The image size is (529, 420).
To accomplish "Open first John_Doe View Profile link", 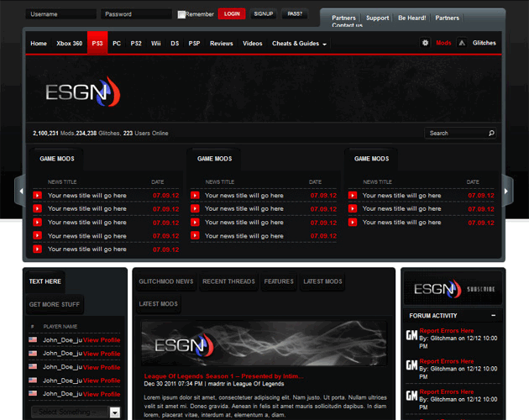I will (102, 340).
